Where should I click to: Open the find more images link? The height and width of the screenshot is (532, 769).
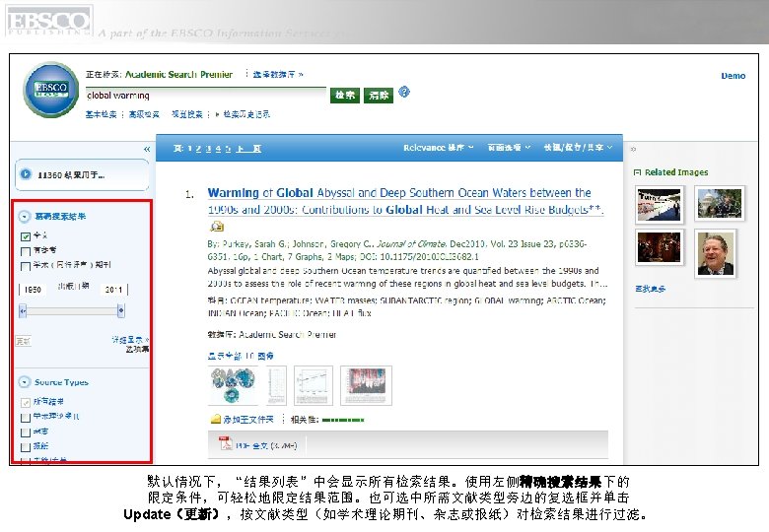[651, 289]
